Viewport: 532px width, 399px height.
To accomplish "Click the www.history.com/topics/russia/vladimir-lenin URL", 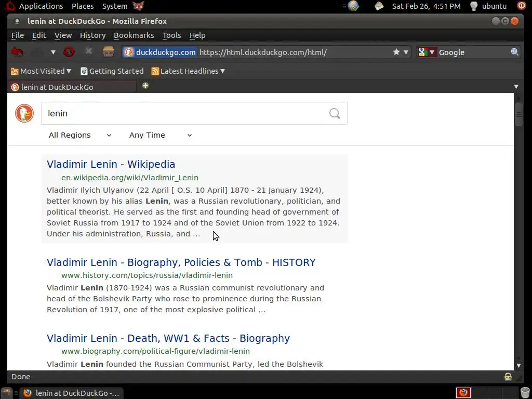I will click(147, 275).
